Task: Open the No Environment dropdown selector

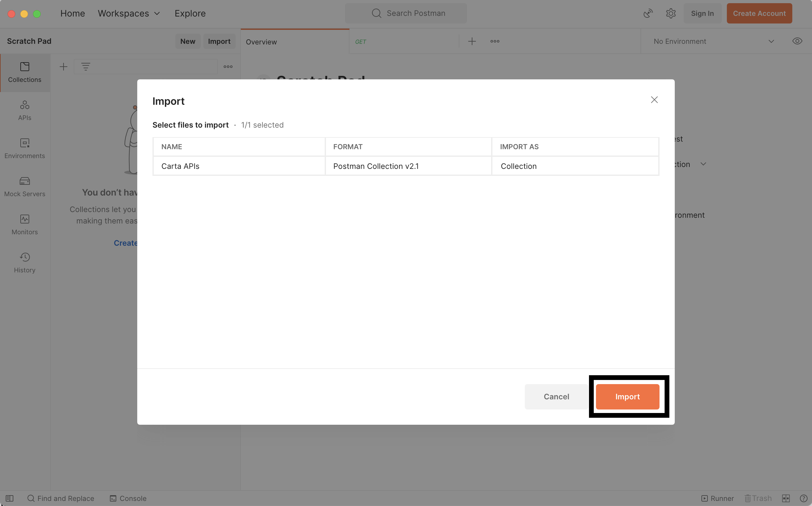Action: [713, 41]
